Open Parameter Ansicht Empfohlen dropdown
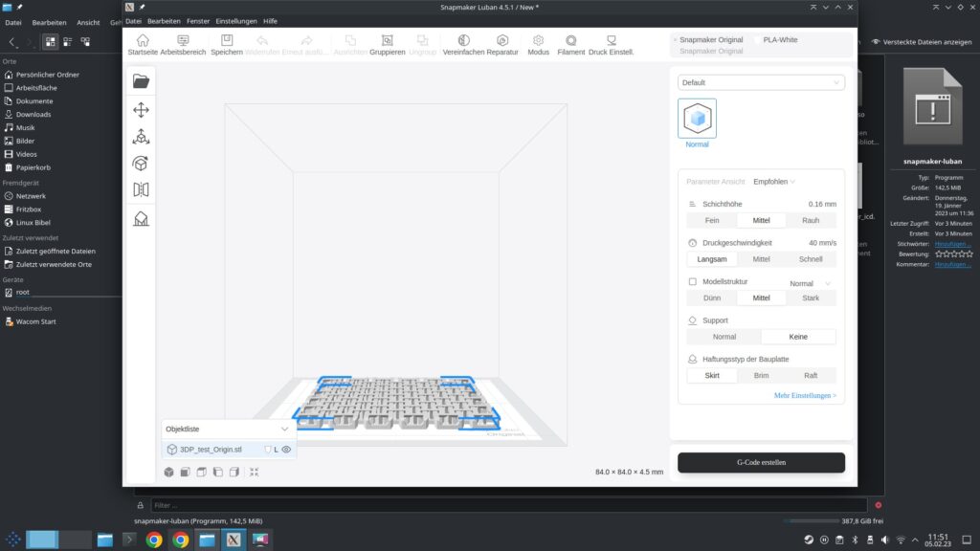980x551 pixels. click(x=773, y=182)
